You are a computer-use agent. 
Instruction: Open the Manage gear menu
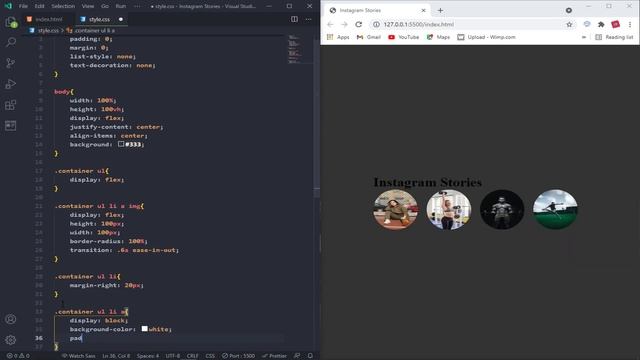point(11,340)
